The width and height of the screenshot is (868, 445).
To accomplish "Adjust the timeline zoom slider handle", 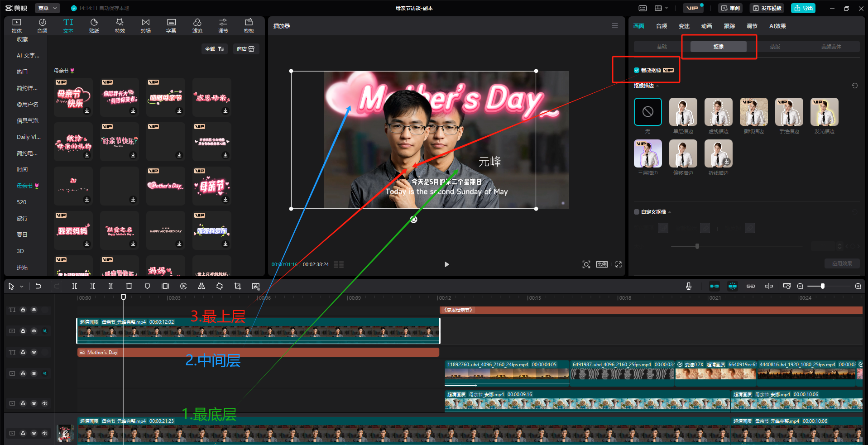I will (x=822, y=286).
